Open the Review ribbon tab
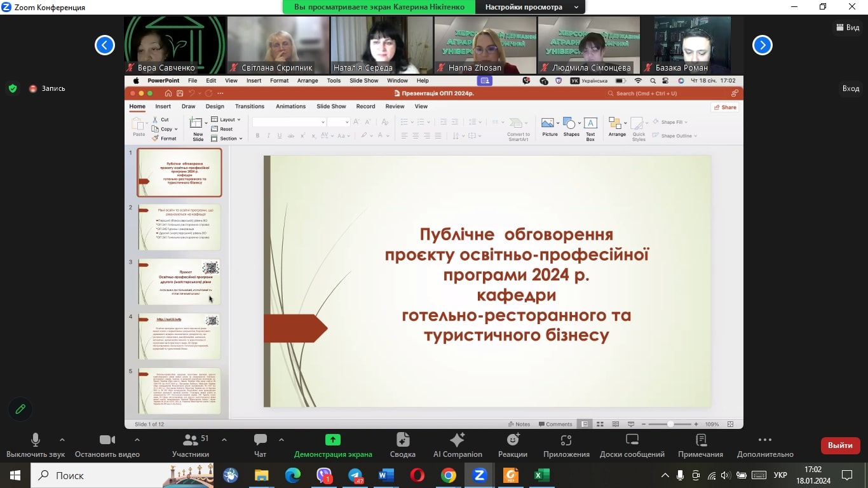Screen dimensions: 868x488 pos(395,106)
